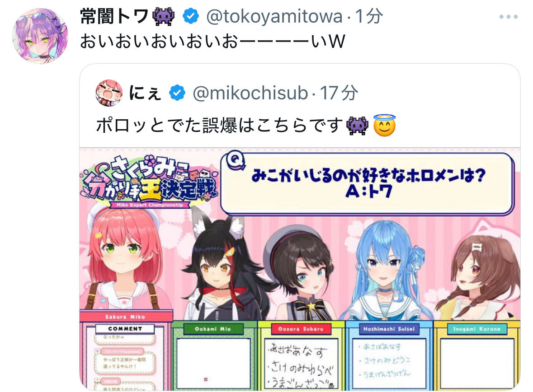Click the question box reading A:トワ
Image resolution: width=533 pixels, height=392 pixels.
click(x=368, y=184)
